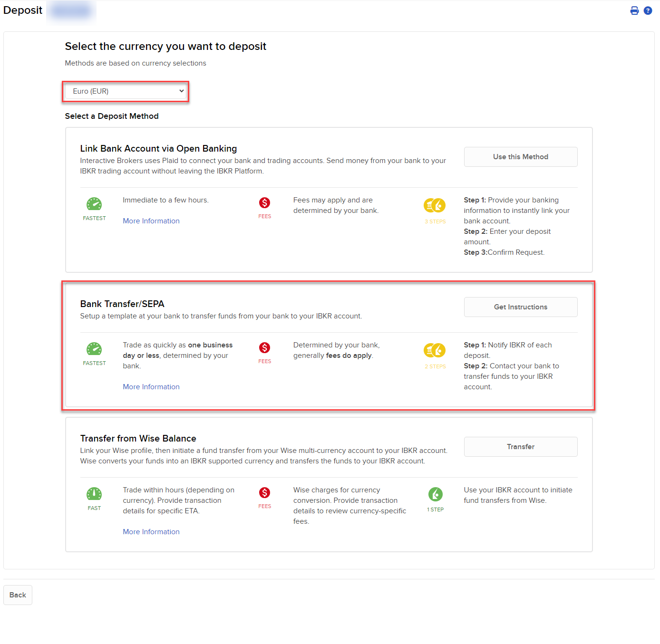Click the Back button

click(18, 595)
